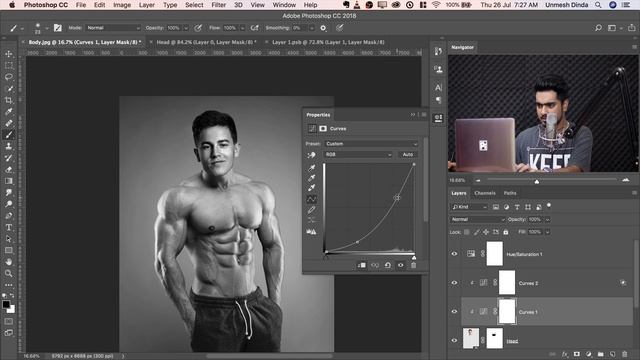Zoom in button in Navigator

pyautogui.click(x=626, y=180)
